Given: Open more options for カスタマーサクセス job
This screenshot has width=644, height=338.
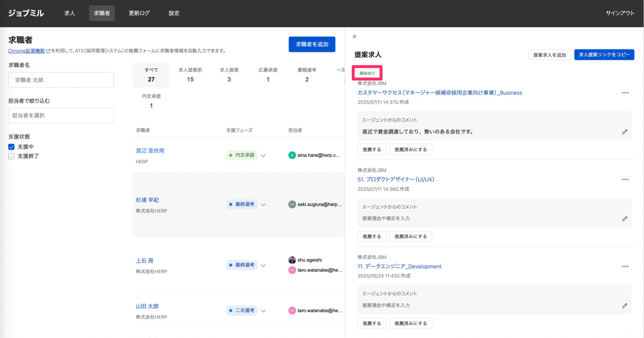Looking at the screenshot, I should pyautogui.click(x=625, y=93).
